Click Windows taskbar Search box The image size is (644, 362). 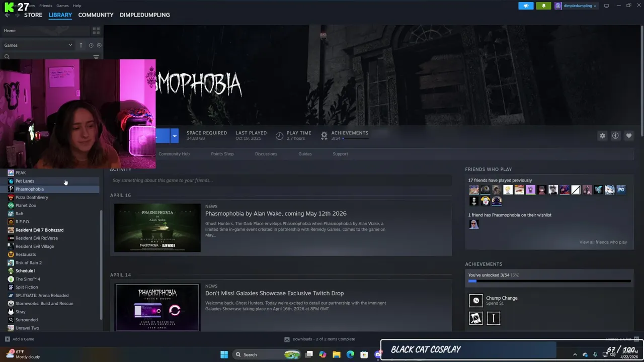click(267, 354)
